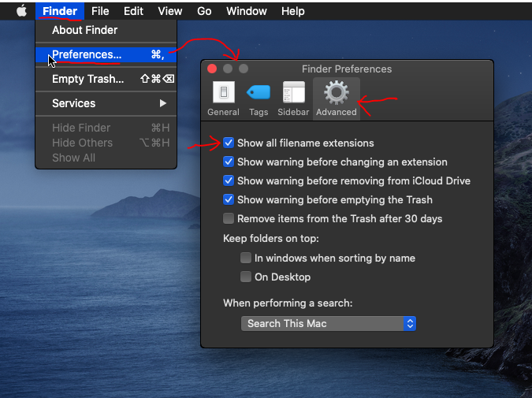Disable warning before changing an extension

(x=229, y=162)
